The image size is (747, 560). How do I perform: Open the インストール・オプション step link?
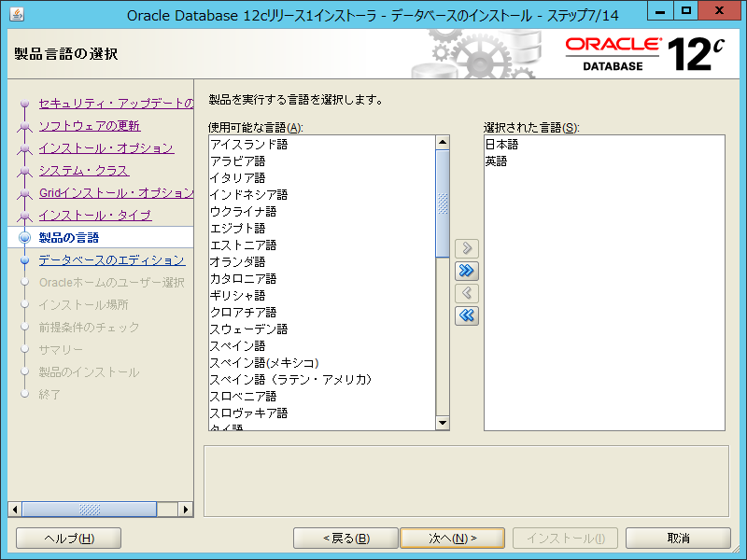106,148
